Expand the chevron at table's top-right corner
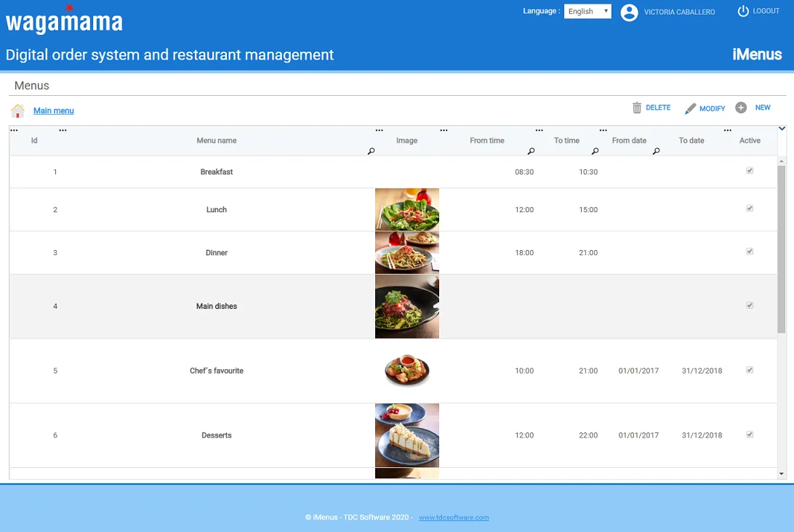This screenshot has width=794, height=532. [x=782, y=129]
